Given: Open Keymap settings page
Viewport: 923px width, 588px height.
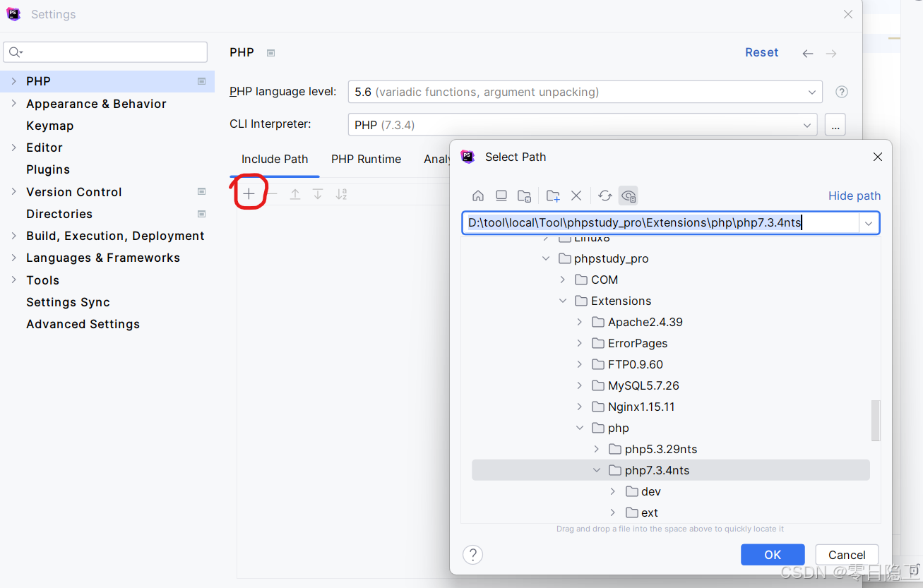Looking at the screenshot, I should (49, 126).
